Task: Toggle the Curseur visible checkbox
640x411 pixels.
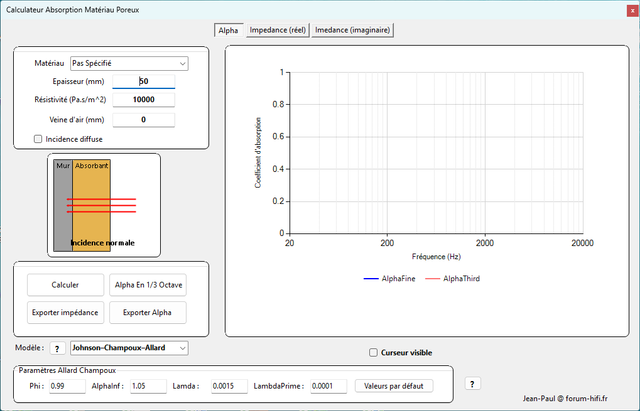Action: [x=373, y=353]
